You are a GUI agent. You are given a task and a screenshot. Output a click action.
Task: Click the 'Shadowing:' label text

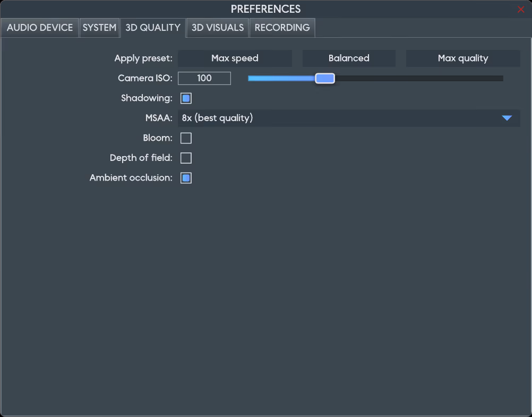[x=147, y=98]
